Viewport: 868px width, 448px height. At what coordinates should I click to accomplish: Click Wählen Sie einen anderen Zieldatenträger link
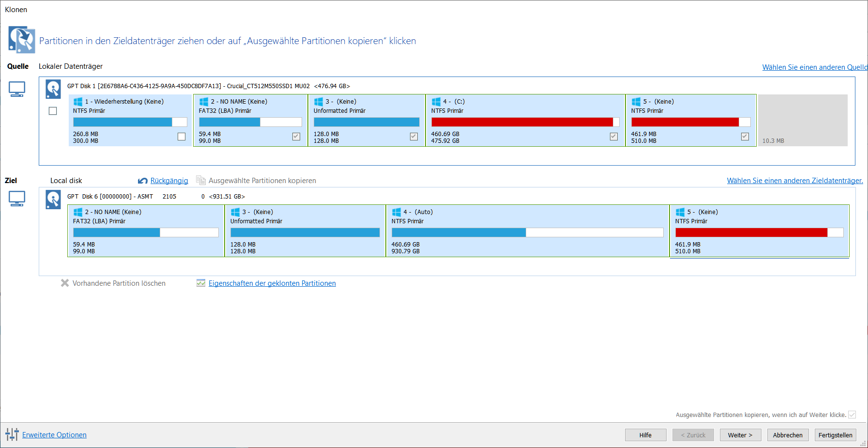tap(795, 181)
